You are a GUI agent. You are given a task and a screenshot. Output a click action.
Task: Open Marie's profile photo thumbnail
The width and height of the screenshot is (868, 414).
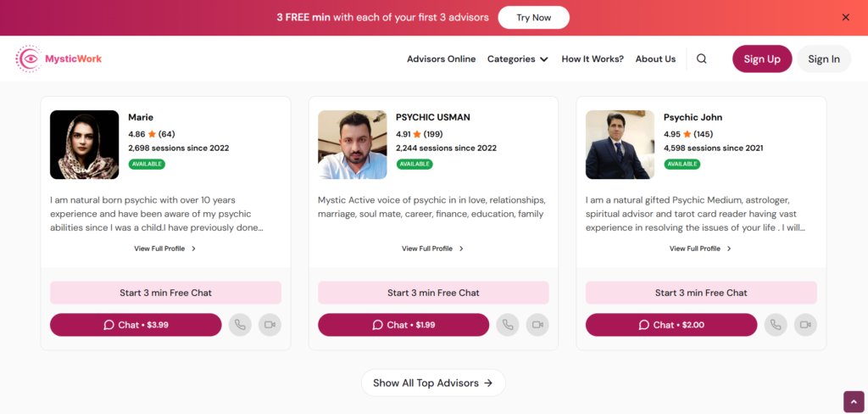[84, 145]
